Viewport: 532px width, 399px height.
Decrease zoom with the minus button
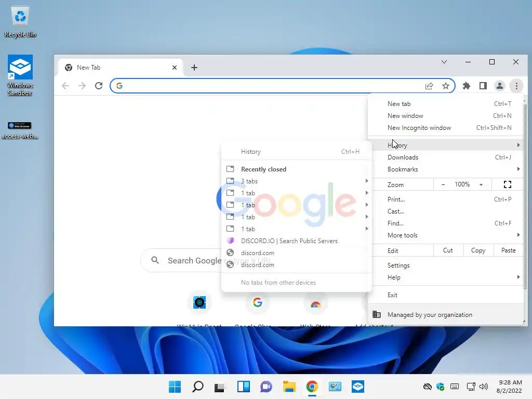[443, 184]
